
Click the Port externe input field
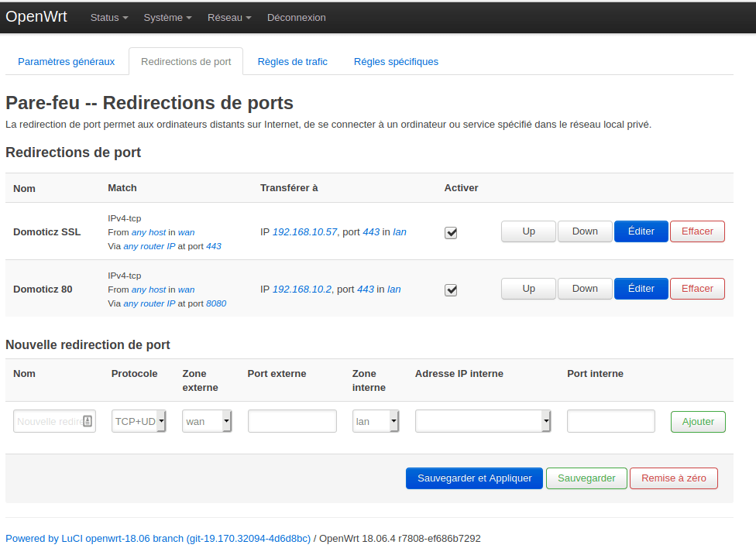292,421
